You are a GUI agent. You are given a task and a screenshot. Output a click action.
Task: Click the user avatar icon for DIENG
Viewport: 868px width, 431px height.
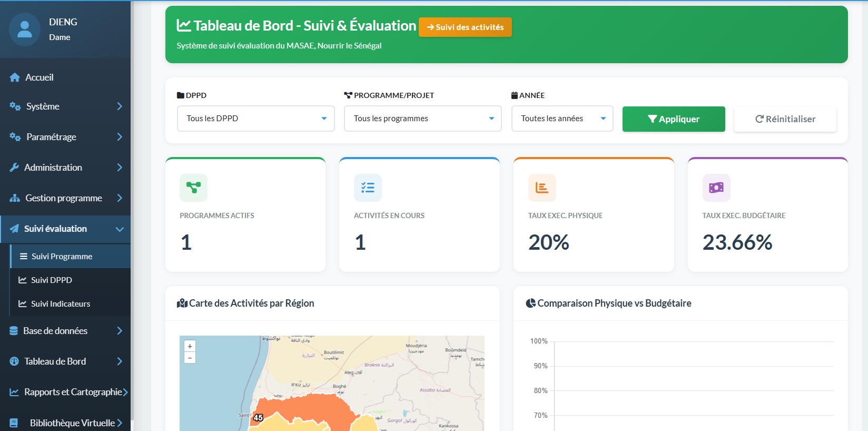pyautogui.click(x=24, y=29)
